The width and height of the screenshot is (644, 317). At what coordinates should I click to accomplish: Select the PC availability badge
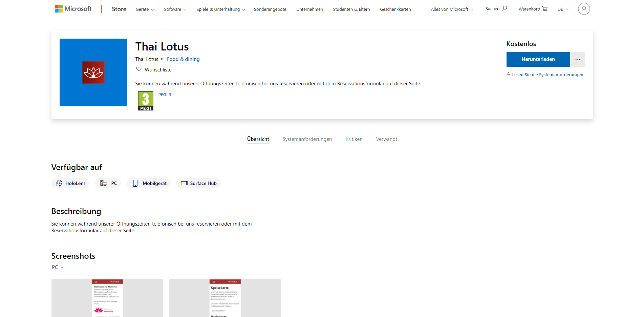108,183
